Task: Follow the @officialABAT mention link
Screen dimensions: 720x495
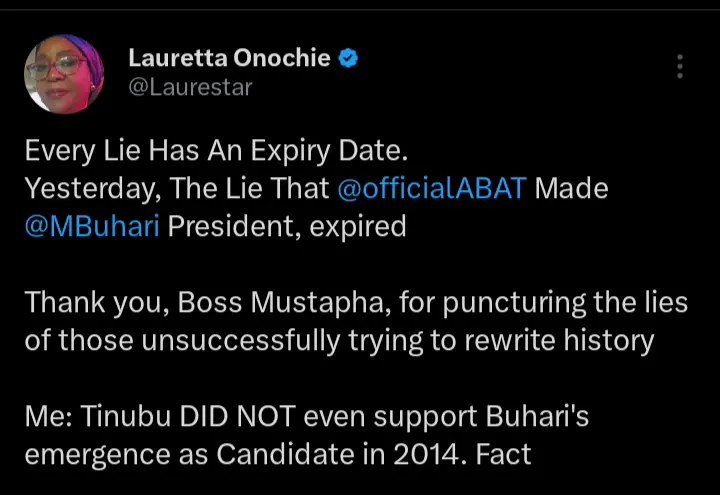Action: pos(430,188)
